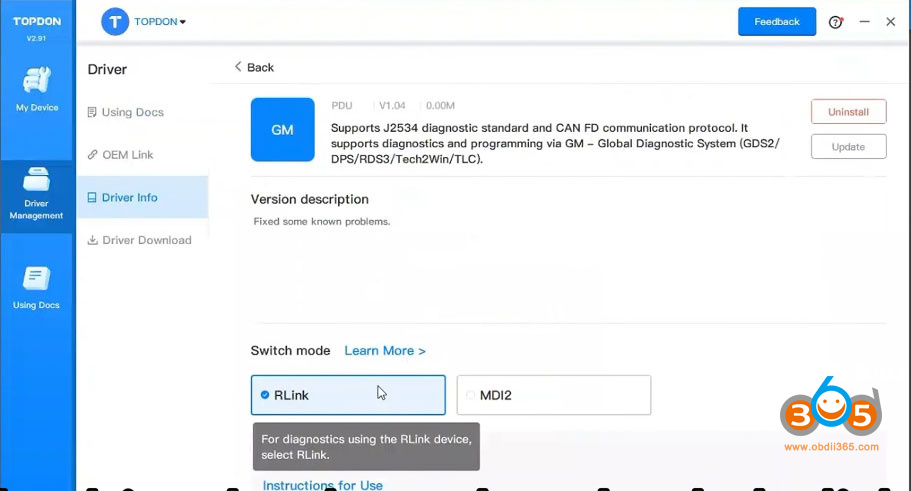The width and height of the screenshot is (911, 491).
Task: Open the Using Docs menu item in Driver panel
Action: click(x=132, y=112)
